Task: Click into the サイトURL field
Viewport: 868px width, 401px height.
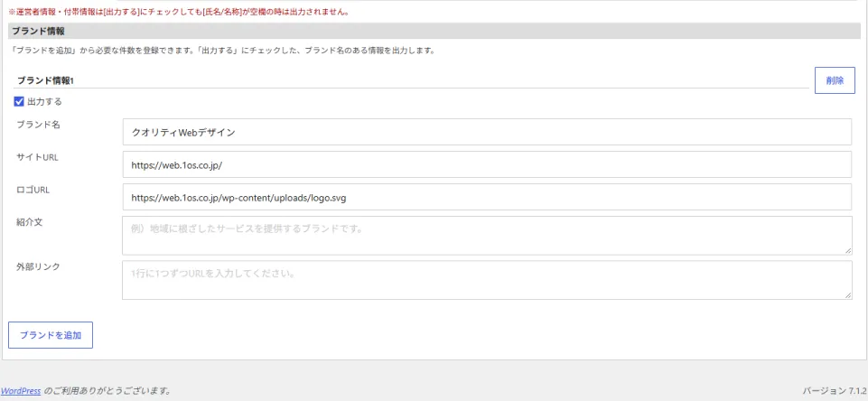Action: pos(487,164)
